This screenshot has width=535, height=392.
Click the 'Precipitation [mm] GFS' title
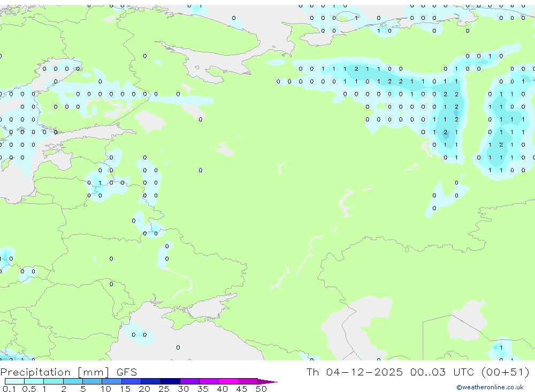[68, 372]
